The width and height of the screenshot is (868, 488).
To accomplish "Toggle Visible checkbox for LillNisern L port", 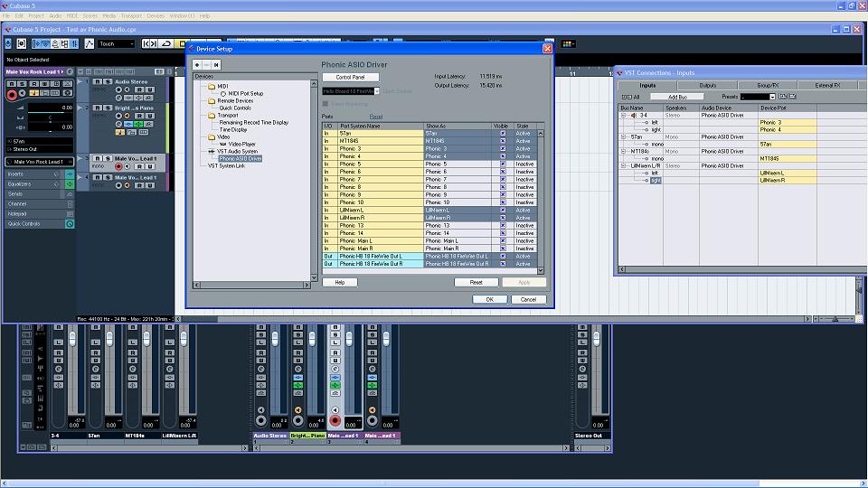I will click(x=503, y=211).
